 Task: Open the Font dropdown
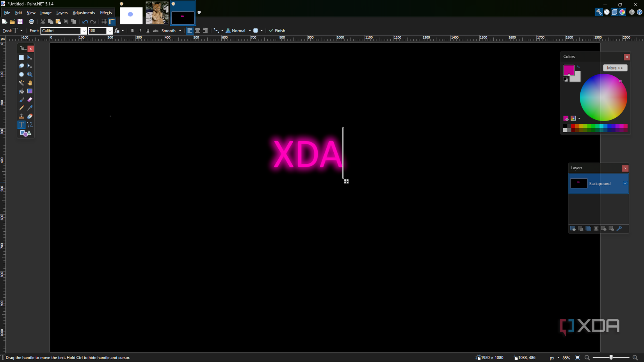tap(84, 30)
